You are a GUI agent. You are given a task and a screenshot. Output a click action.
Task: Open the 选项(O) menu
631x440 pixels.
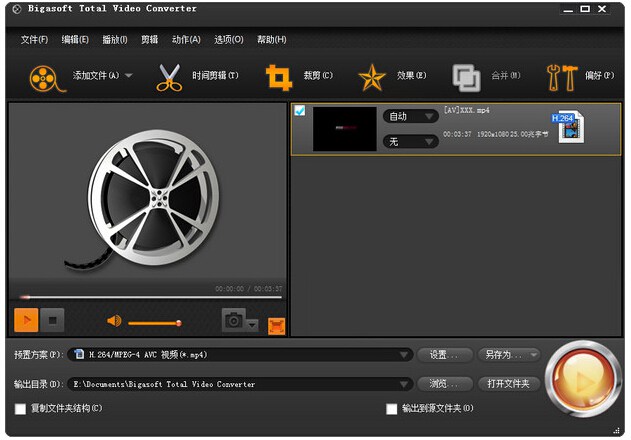(x=229, y=39)
